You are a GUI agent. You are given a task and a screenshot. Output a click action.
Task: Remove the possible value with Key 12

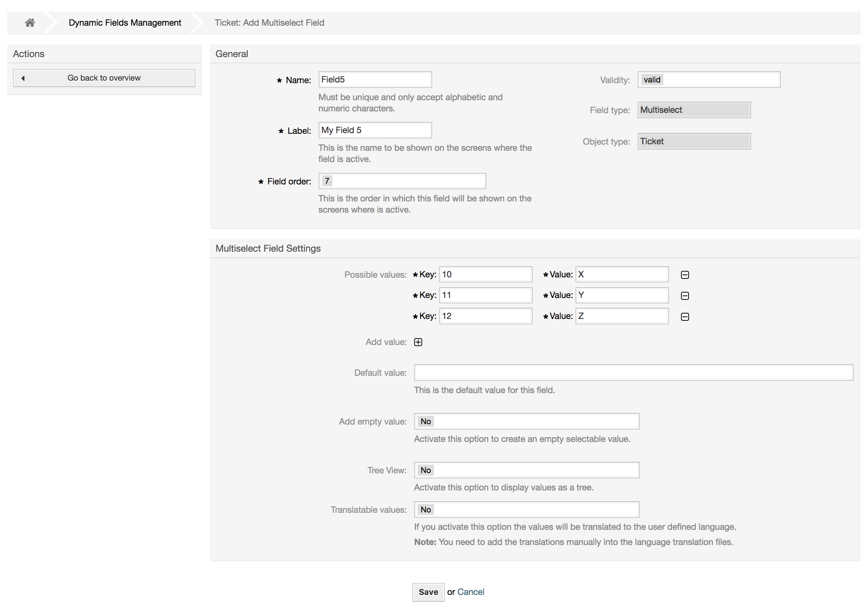pyautogui.click(x=685, y=316)
